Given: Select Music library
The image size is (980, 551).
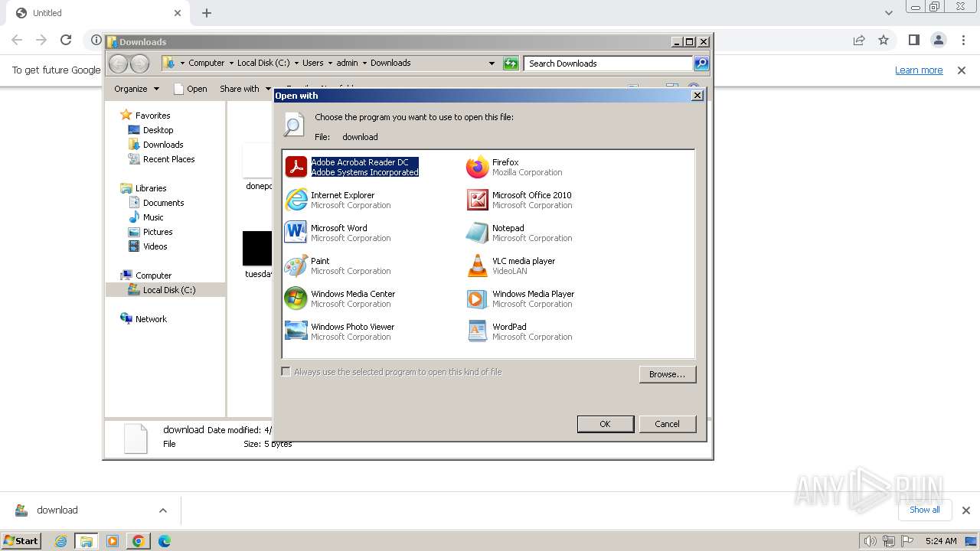Looking at the screenshot, I should coord(153,217).
